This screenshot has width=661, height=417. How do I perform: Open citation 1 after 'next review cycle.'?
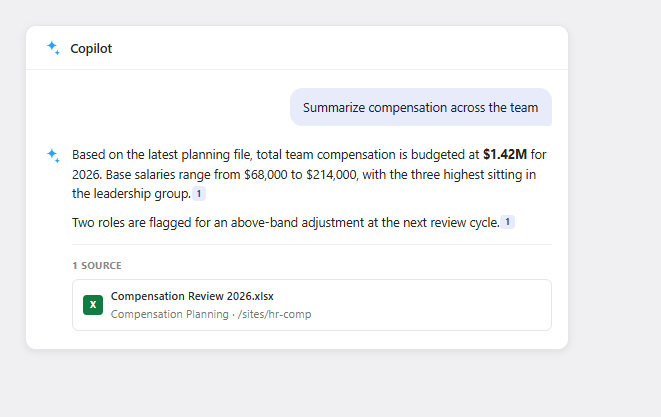click(x=508, y=222)
